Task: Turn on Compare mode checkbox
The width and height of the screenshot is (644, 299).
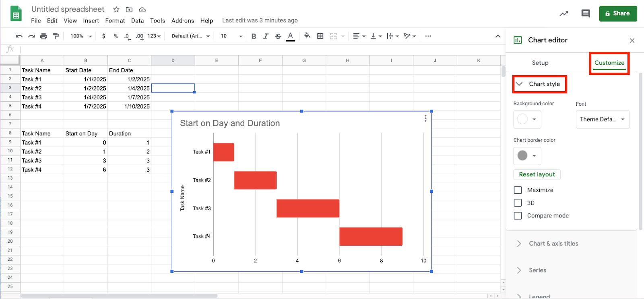Action: click(x=518, y=216)
